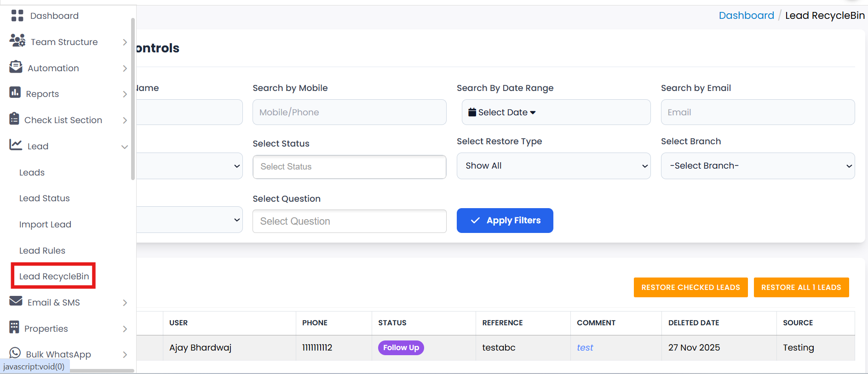Click the Dashboard breadcrumb link
This screenshot has height=374, width=868.
(746, 16)
